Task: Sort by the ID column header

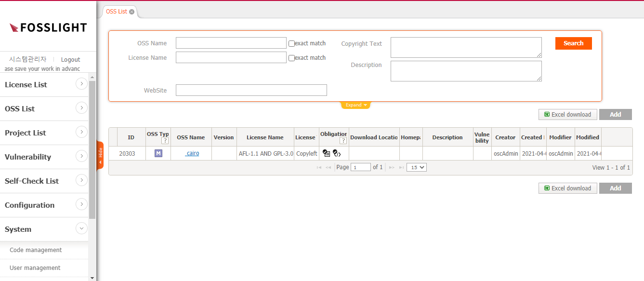Action: pyautogui.click(x=131, y=137)
